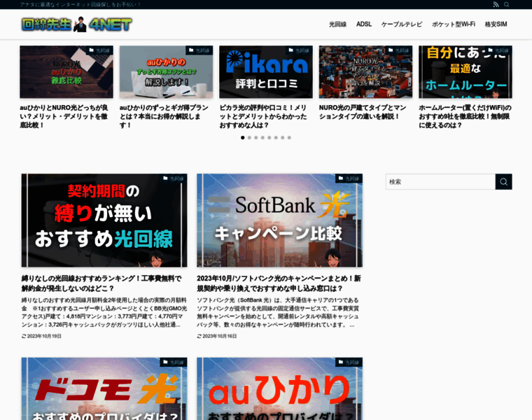Click 自分にあった最適なホームルーター carousel thumbnail

click(465, 72)
